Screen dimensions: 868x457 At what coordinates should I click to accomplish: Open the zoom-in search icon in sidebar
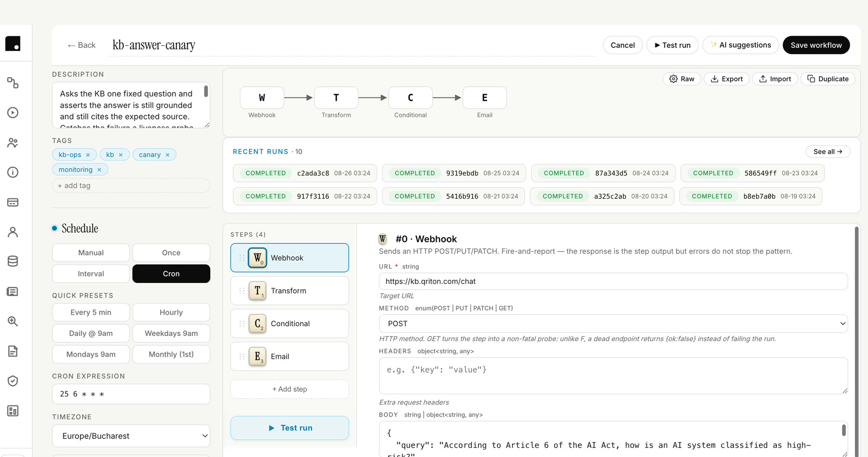click(13, 321)
